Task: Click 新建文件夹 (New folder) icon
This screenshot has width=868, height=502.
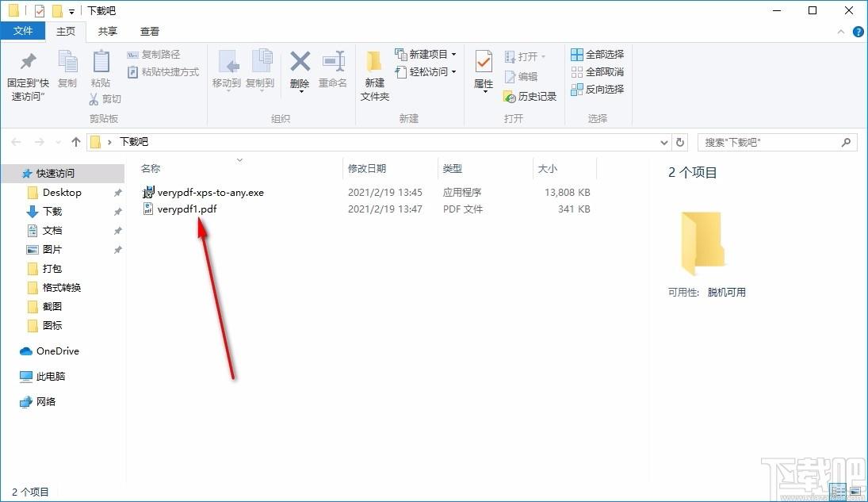Action: [374, 62]
